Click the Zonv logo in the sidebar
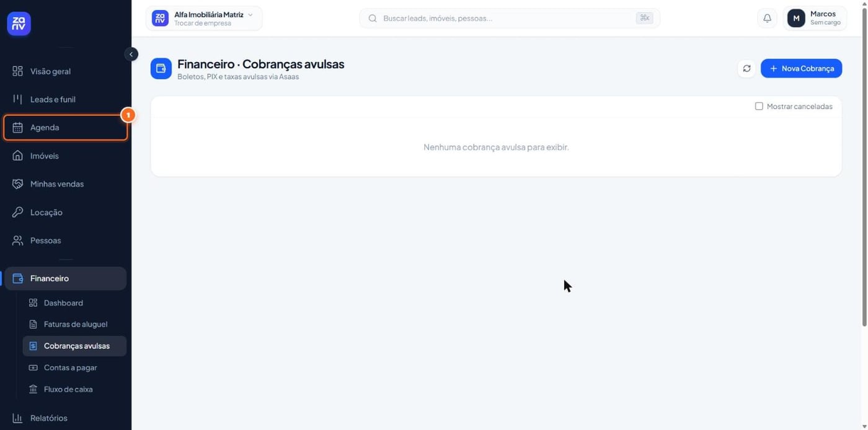868x430 pixels. coord(19,24)
